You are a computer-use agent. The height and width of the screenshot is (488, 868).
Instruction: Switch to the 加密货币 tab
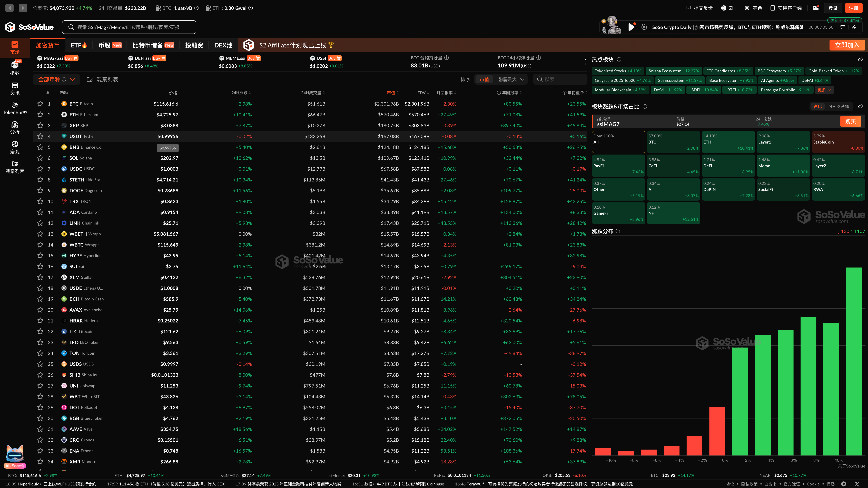47,45
